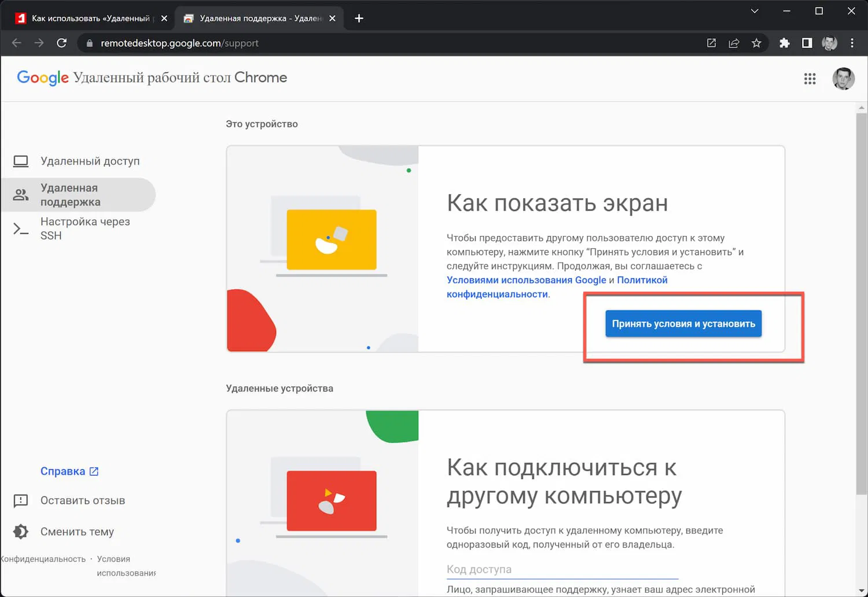This screenshot has width=868, height=597.
Task: Click the laptop icon beside «Удаленный доступ»
Action: point(21,161)
